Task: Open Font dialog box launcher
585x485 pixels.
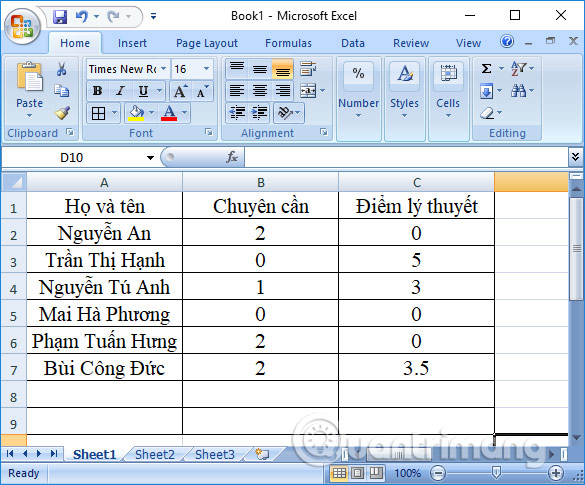Action: 208,132
